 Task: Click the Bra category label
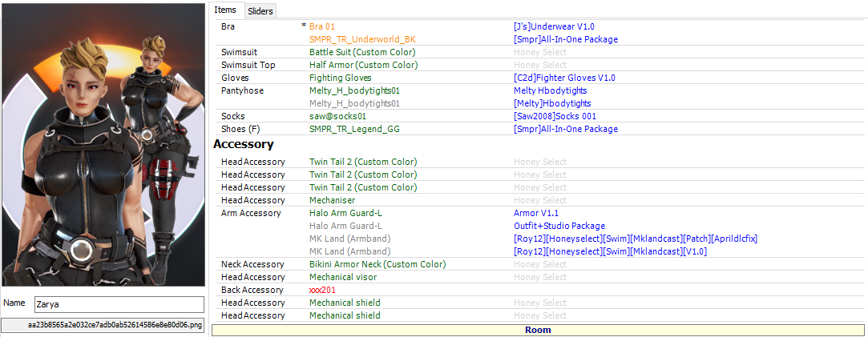pos(228,26)
